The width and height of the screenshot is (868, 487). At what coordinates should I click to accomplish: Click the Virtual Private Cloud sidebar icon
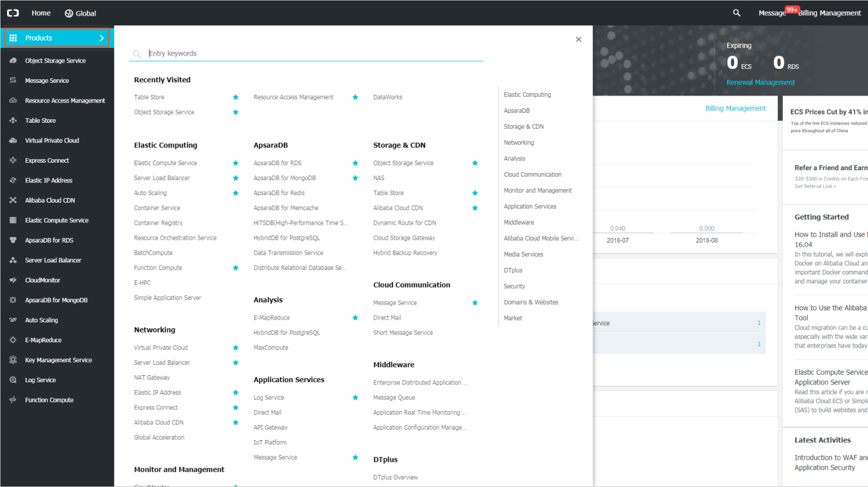[x=13, y=140]
